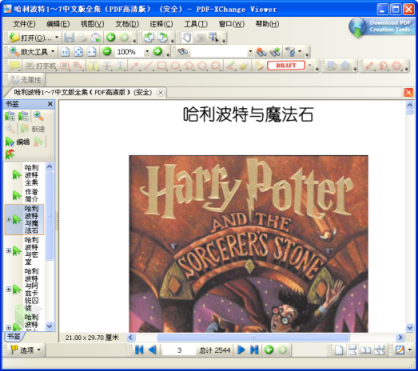418x371 pixels.
Task: Jump to first page button
Action: pos(139,350)
